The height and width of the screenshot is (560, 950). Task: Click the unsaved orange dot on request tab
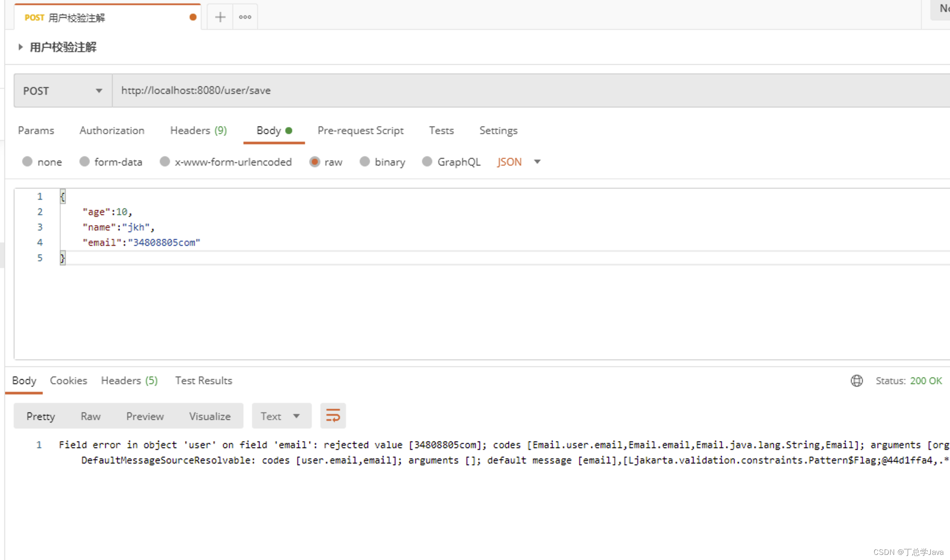point(193,17)
